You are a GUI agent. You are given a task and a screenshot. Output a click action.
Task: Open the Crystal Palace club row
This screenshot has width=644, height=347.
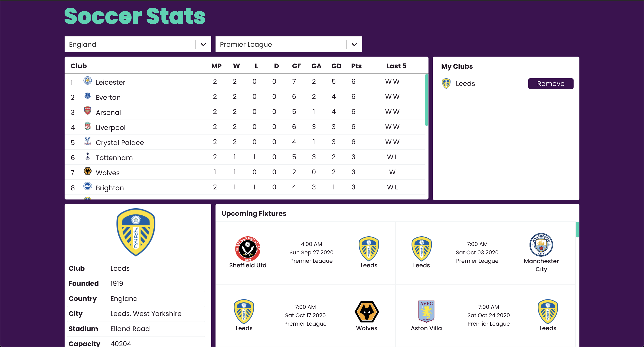pos(244,142)
